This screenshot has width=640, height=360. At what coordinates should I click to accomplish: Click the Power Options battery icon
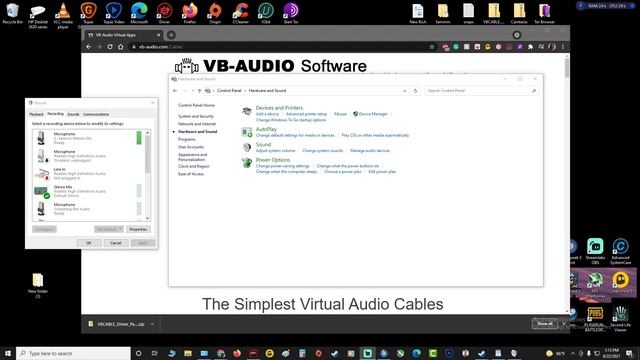tap(247, 163)
